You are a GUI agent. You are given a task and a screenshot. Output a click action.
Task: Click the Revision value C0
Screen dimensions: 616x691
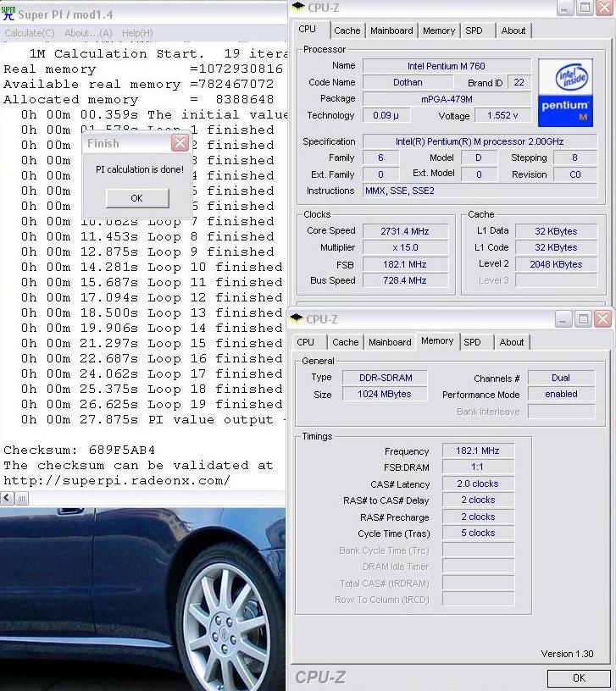click(575, 174)
